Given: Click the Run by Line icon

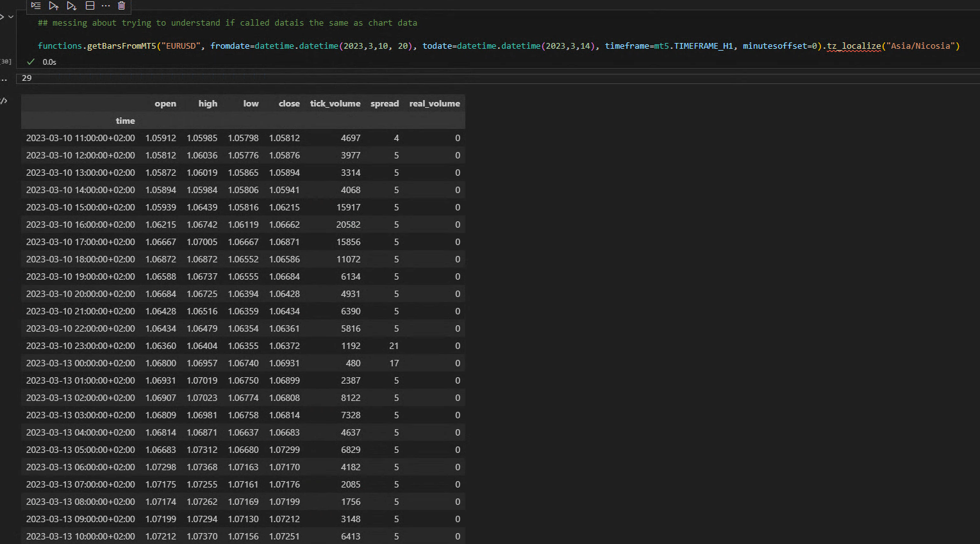Looking at the screenshot, I should [x=36, y=6].
